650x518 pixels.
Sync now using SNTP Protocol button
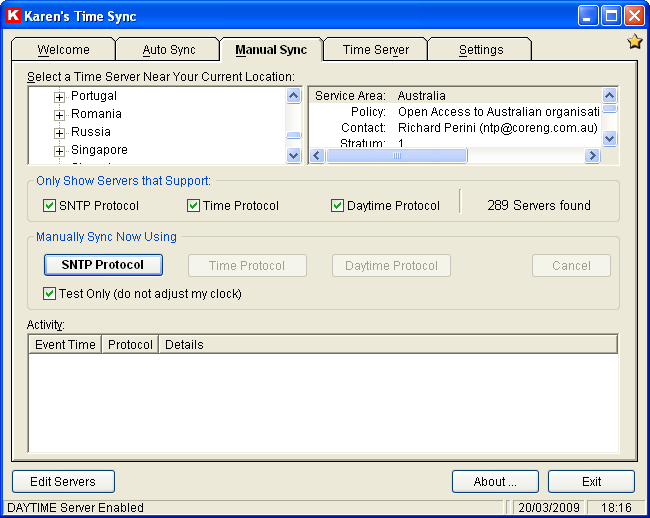coord(103,265)
